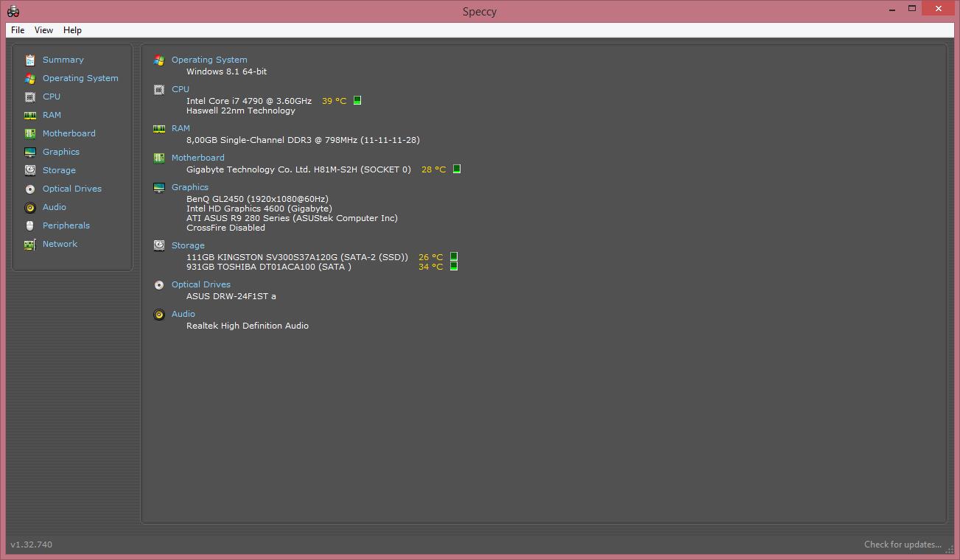The width and height of the screenshot is (960, 560).
Task: Click the Operating System Windows flag sidebar icon
Action: (x=30, y=78)
